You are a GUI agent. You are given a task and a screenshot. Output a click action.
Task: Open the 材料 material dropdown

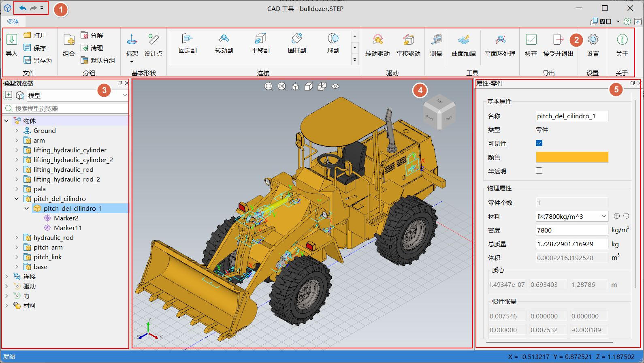point(572,216)
